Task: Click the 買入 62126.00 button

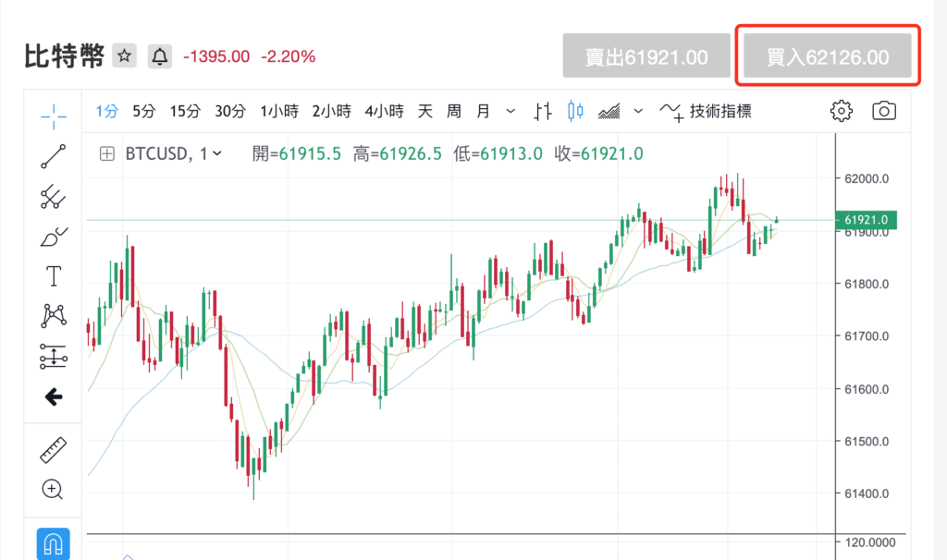Action: coord(828,57)
